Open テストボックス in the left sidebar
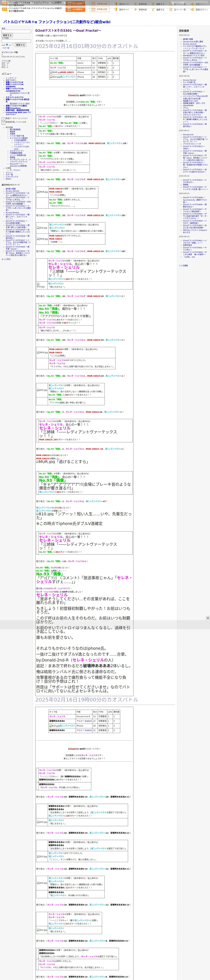The height and width of the screenshot is (980, 210). [12, 177]
